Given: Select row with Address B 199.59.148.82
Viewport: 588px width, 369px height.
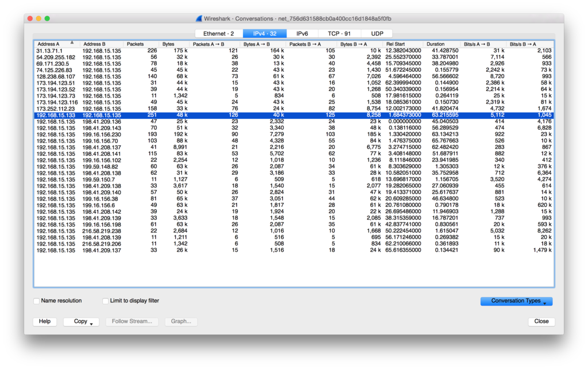Looking at the screenshot, I should pos(294,166).
